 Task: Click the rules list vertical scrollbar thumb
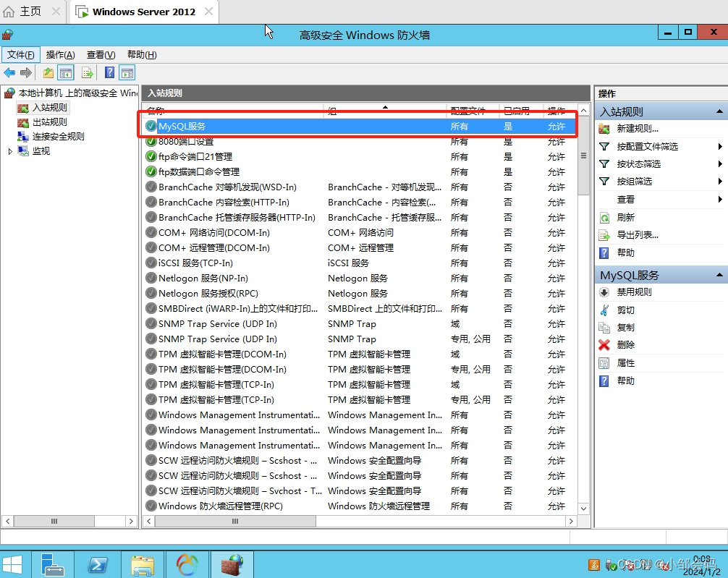[583, 156]
